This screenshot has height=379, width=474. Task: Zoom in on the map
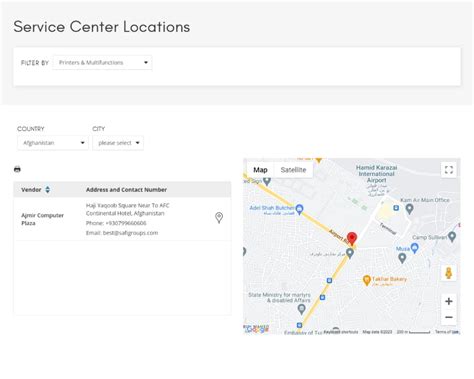pos(449,301)
